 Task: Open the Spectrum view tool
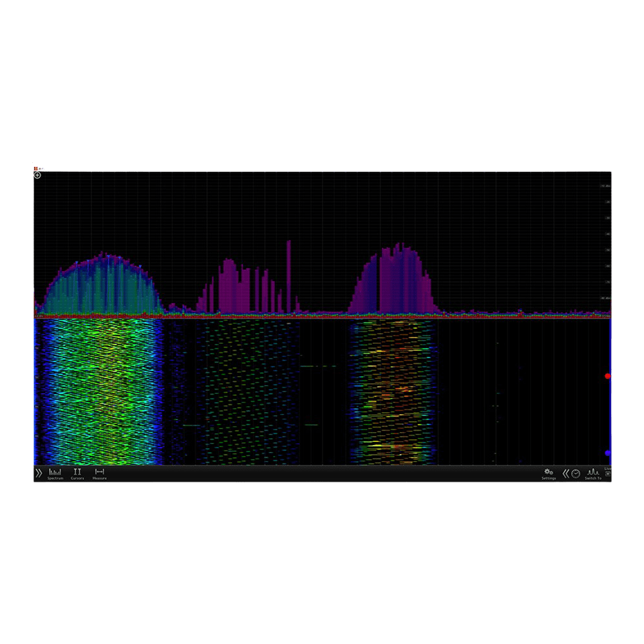[x=55, y=473]
